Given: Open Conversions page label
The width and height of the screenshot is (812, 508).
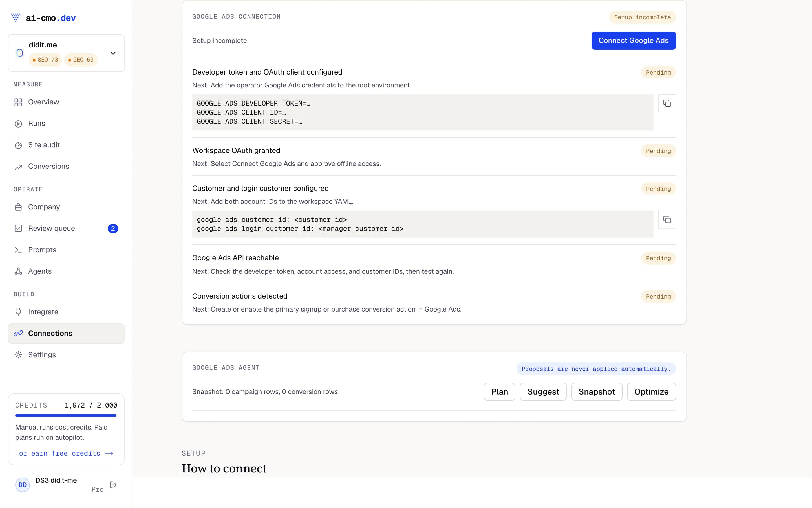Looking at the screenshot, I should [49, 167].
